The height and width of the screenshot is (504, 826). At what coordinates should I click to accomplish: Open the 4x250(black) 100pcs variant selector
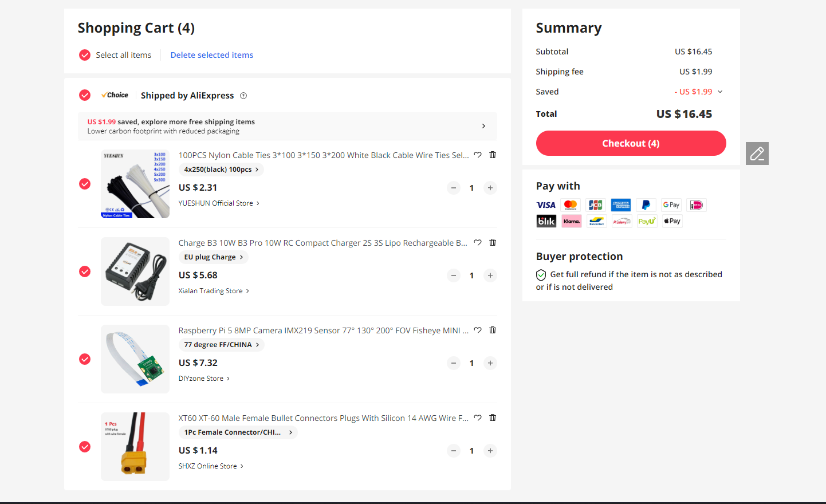[221, 170]
